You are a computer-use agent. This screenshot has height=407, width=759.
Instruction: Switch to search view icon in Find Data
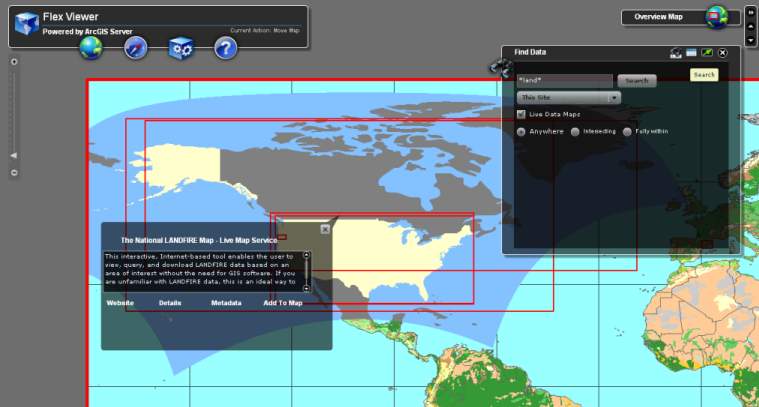click(676, 52)
